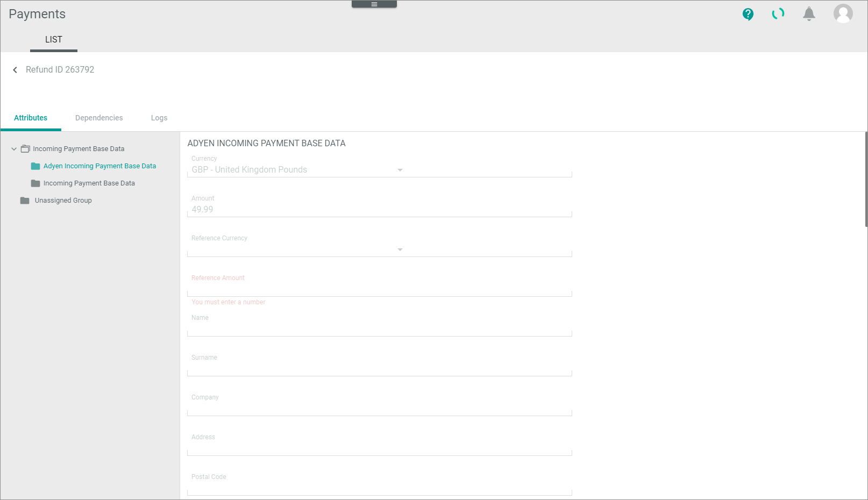Switch to the Dependencies tab
This screenshot has width=868, height=500.
coord(99,118)
